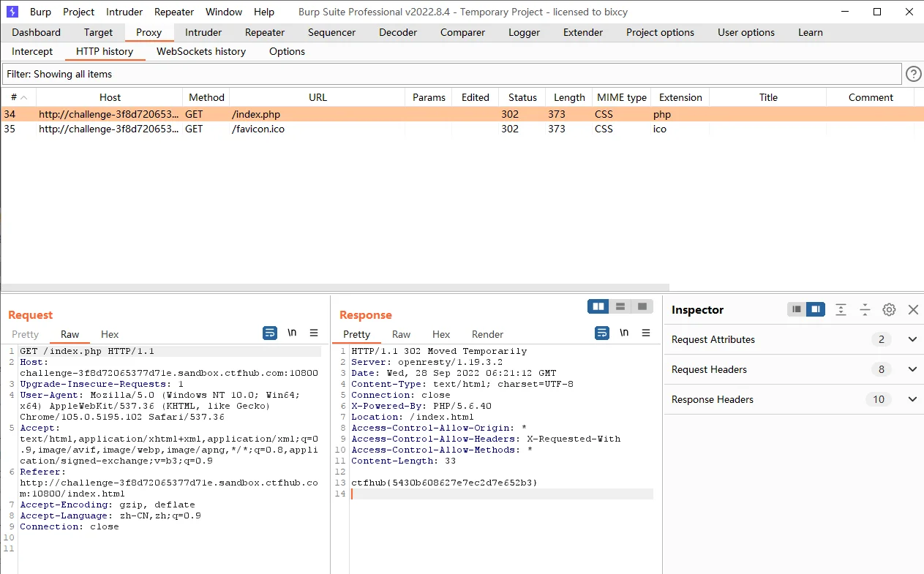The image size is (924, 574).
Task: Click the Filter: Showing all items bar
Action: click(x=451, y=74)
